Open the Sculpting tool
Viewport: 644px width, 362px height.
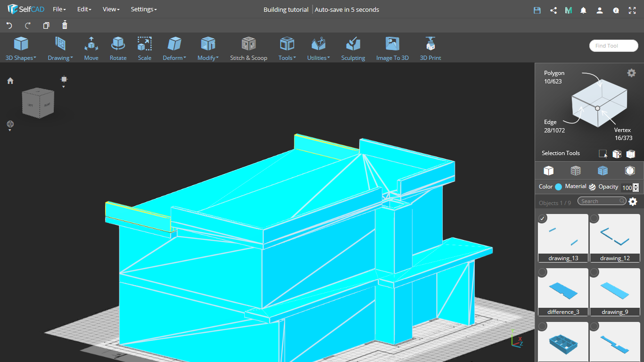353,49
